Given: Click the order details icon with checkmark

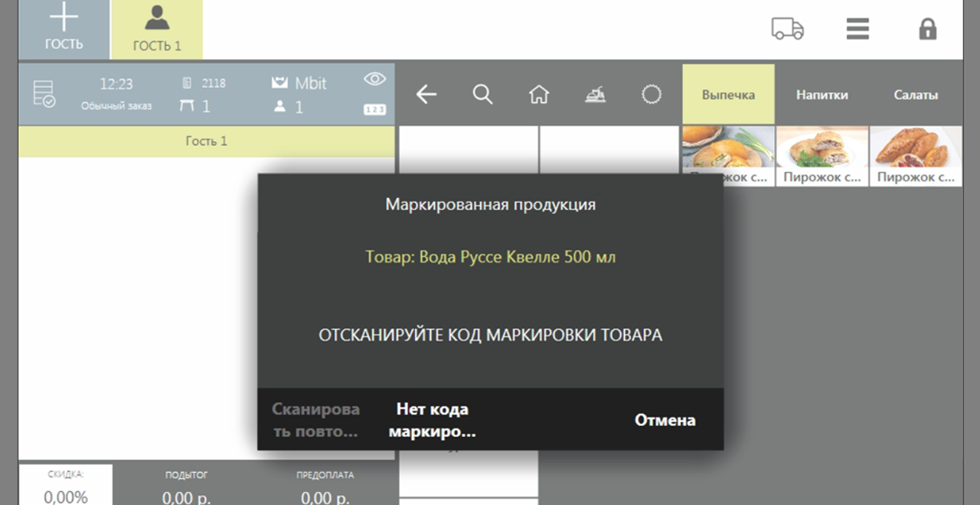Looking at the screenshot, I should click(44, 93).
